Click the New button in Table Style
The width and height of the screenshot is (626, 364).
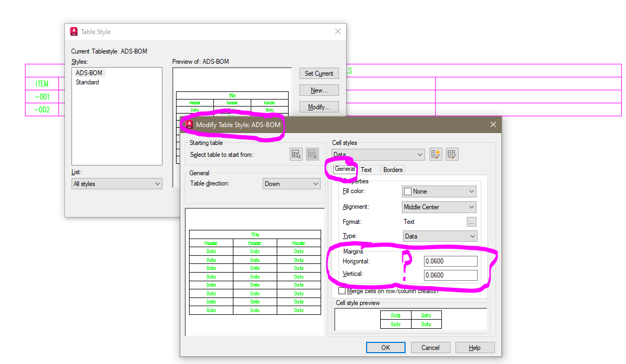319,90
